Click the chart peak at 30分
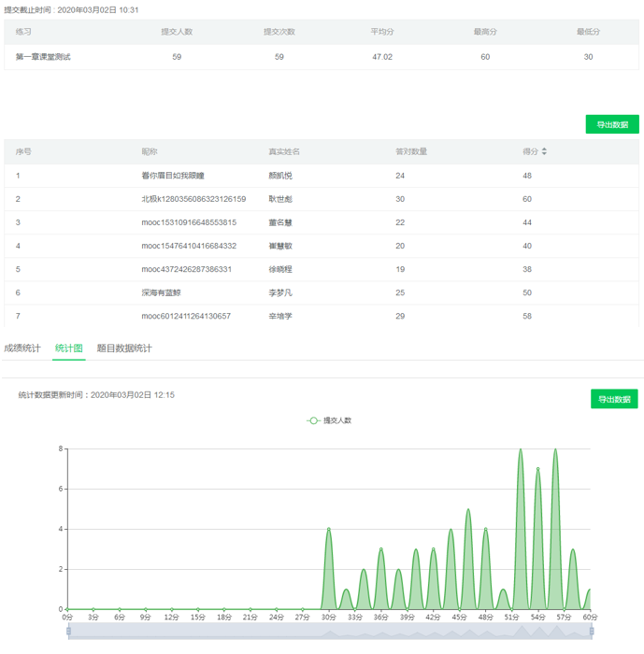644x654 pixels. pyautogui.click(x=328, y=530)
